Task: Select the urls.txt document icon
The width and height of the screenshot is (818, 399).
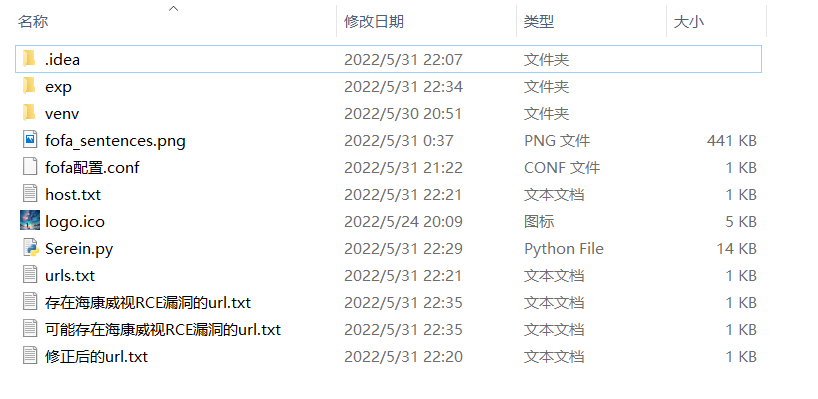Action: click(30, 275)
